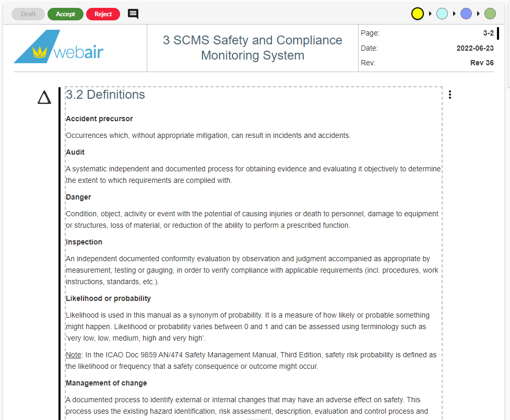Image resolution: width=510 pixels, height=420 pixels.
Task: Open the section options three-dot menu
Action: 450,95
